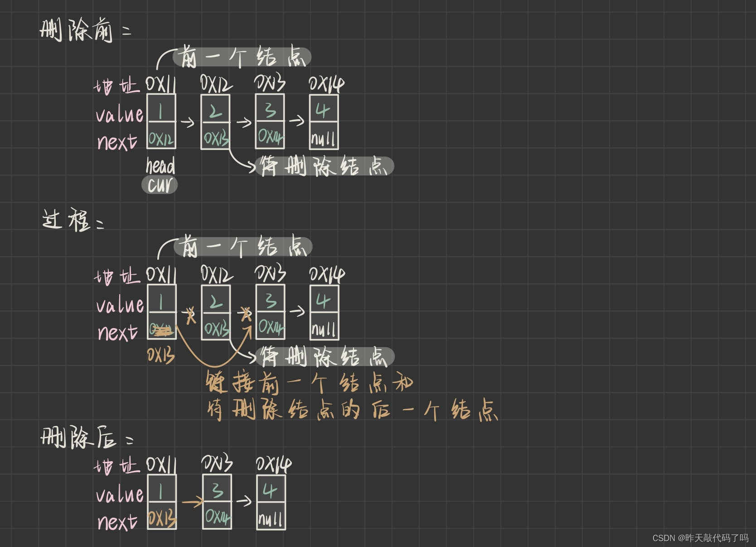This screenshot has width=756, height=547.
Task: Click the highlighted 'cur' pointer label
Action: pos(160,185)
